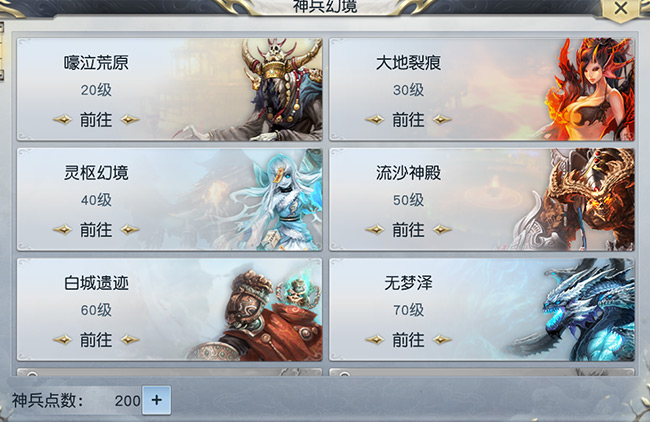Click the left gold diamond beside 无梦泽 前往
Viewport: 650px width, 422px height.
374,340
